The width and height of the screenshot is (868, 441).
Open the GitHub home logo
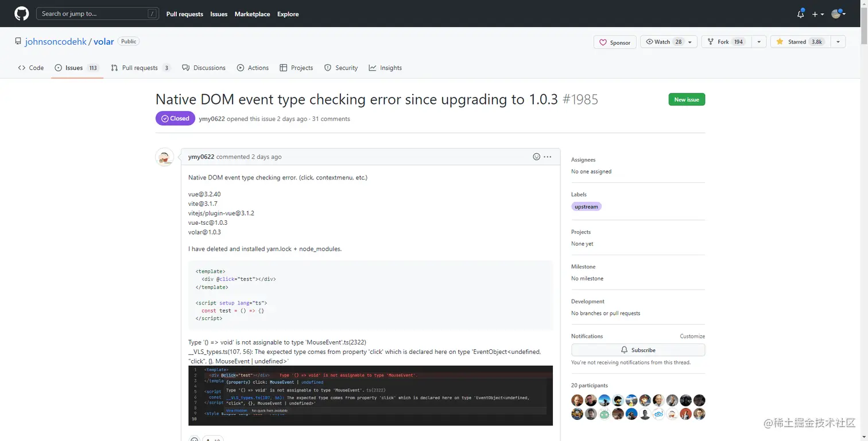click(21, 14)
